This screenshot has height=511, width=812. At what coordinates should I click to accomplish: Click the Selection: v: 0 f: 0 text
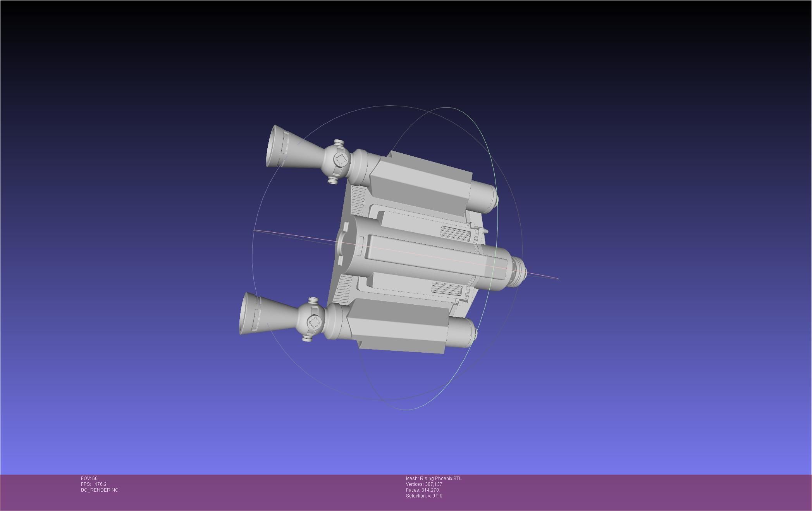(424, 496)
